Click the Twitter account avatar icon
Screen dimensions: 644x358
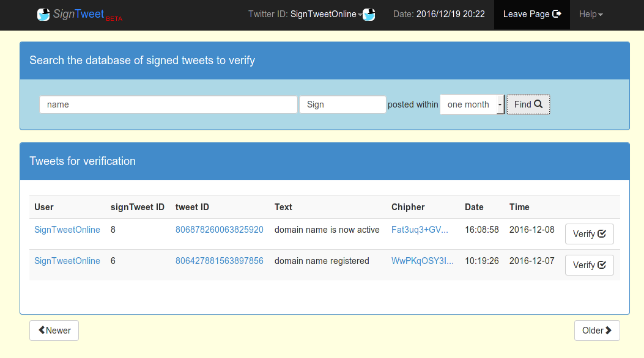point(369,14)
